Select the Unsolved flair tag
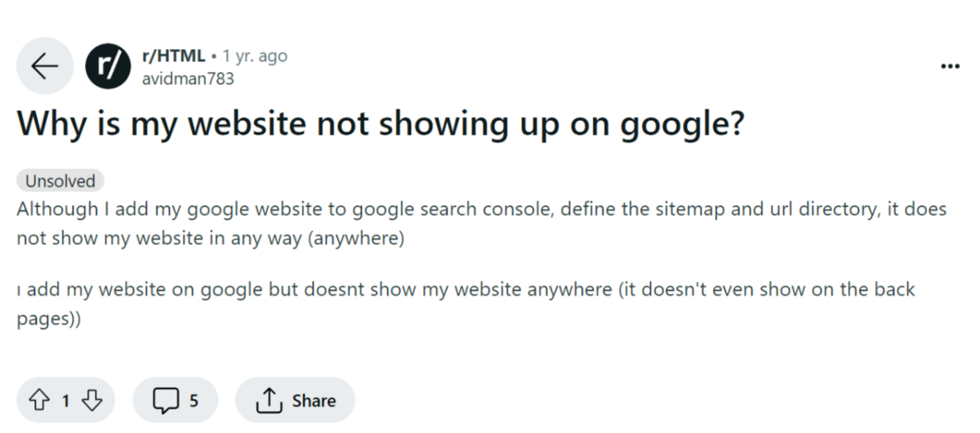The height and width of the screenshot is (433, 980). (x=60, y=181)
